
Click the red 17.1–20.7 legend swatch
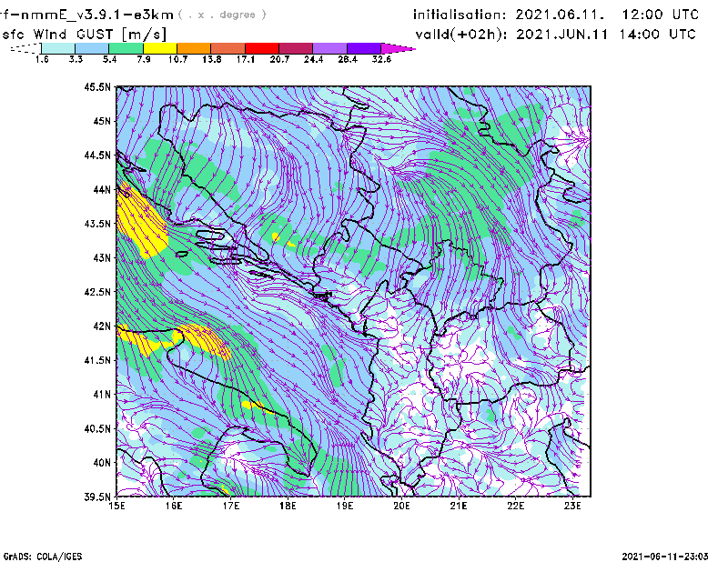click(262, 48)
